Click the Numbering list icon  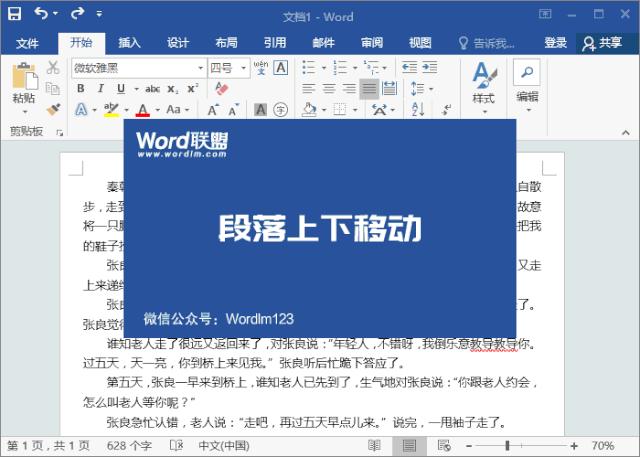click(340, 67)
